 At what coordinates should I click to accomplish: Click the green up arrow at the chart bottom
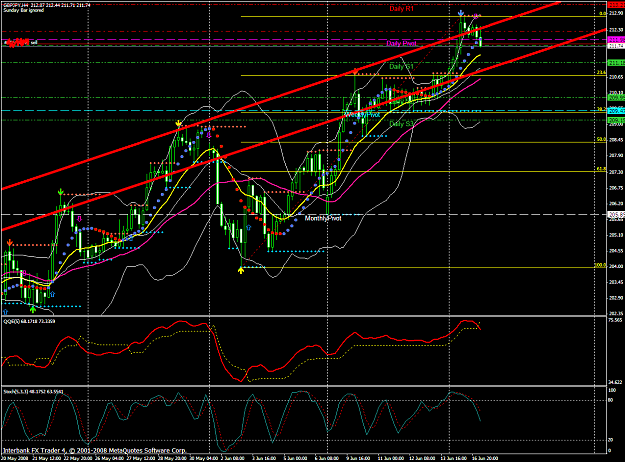pos(33,309)
